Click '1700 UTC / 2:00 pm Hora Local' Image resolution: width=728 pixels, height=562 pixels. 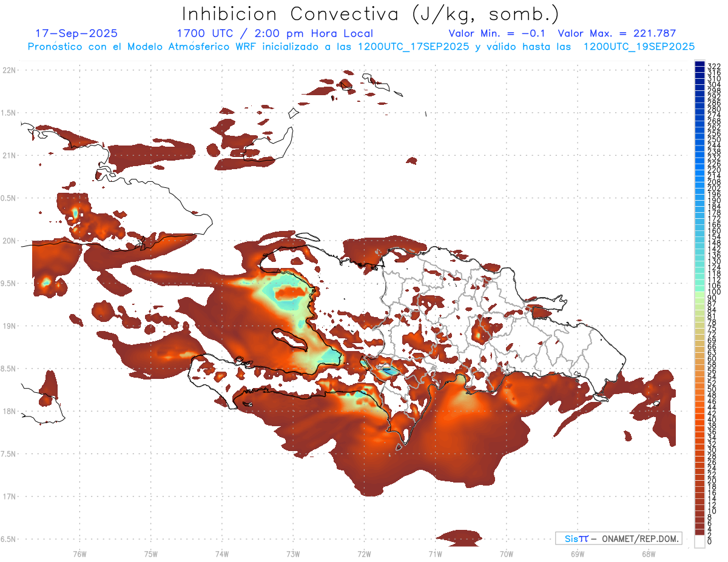click(x=275, y=33)
